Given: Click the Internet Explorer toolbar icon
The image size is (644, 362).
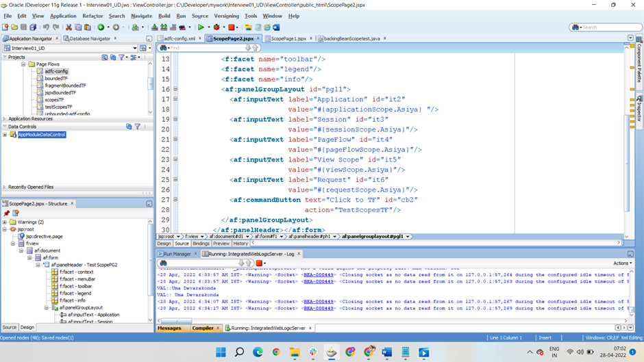Looking at the screenshot, I should click(267, 27).
